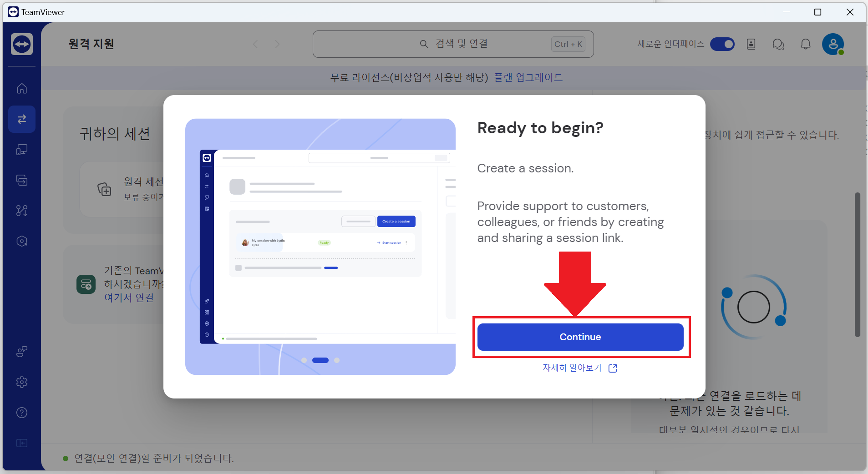The height and width of the screenshot is (474, 868).
Task: Open the notifications bell
Action: (x=805, y=44)
